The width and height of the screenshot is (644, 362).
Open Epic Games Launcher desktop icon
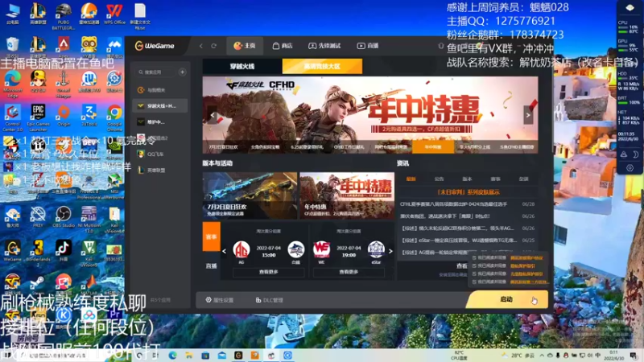point(38,117)
